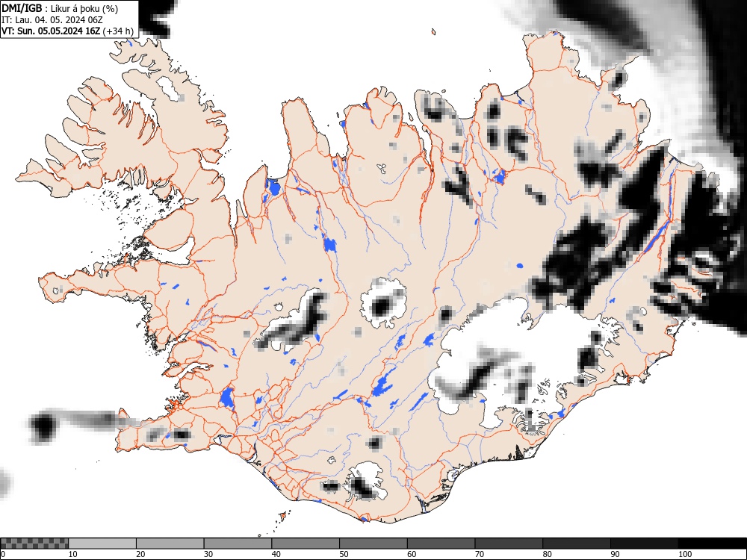
Task: Click the '20' scale label
Action: point(140,554)
